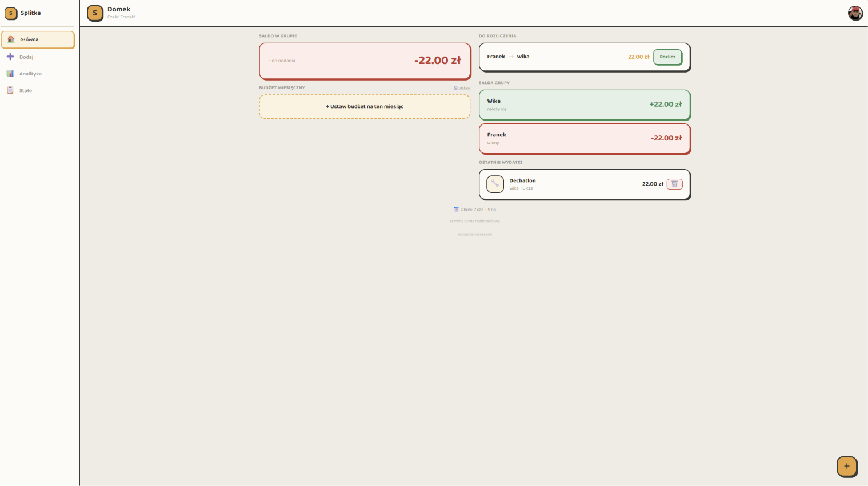Click the Dechatlon expense name
Screen dimensions: 868x486
coord(522,180)
